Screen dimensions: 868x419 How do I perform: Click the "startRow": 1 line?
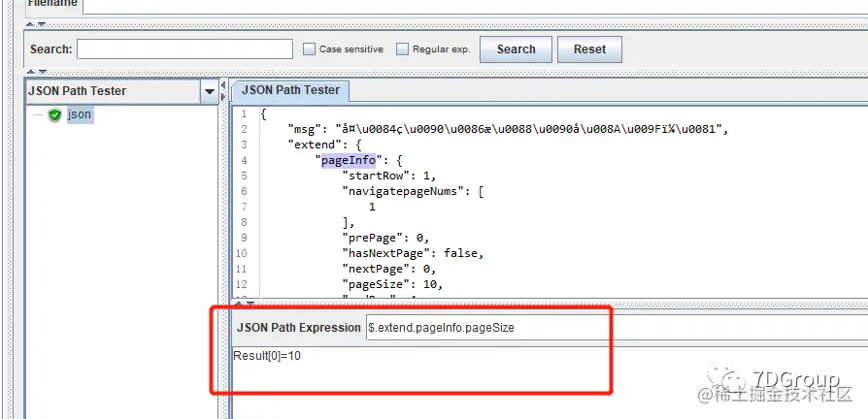pos(389,176)
